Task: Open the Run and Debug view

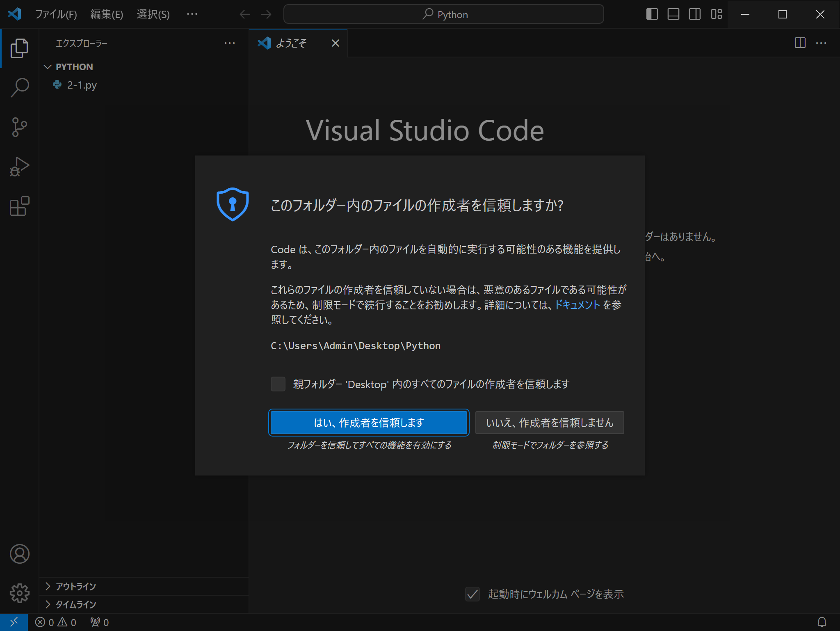Action: [x=19, y=167]
